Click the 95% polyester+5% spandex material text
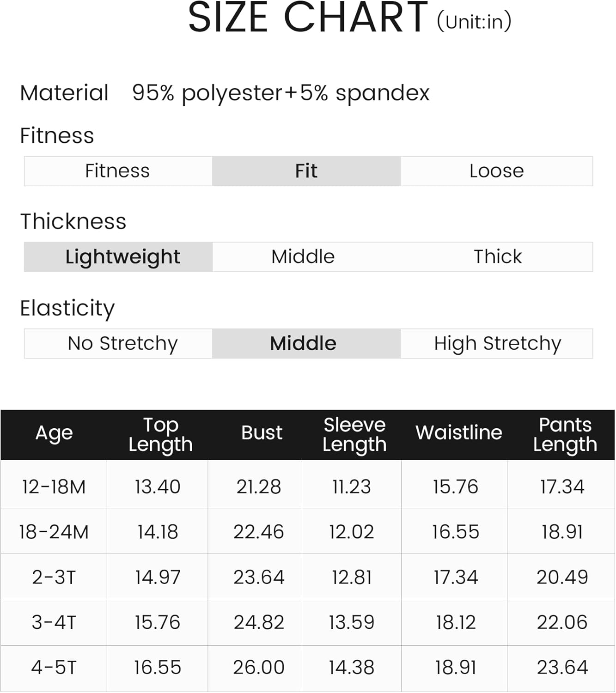Screen dimensions: 616x693 [281, 93]
